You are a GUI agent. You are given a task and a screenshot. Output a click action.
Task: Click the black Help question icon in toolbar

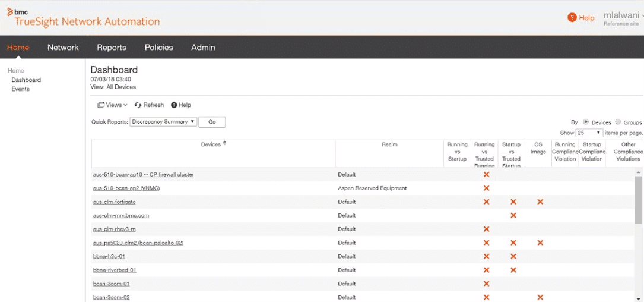coord(174,105)
